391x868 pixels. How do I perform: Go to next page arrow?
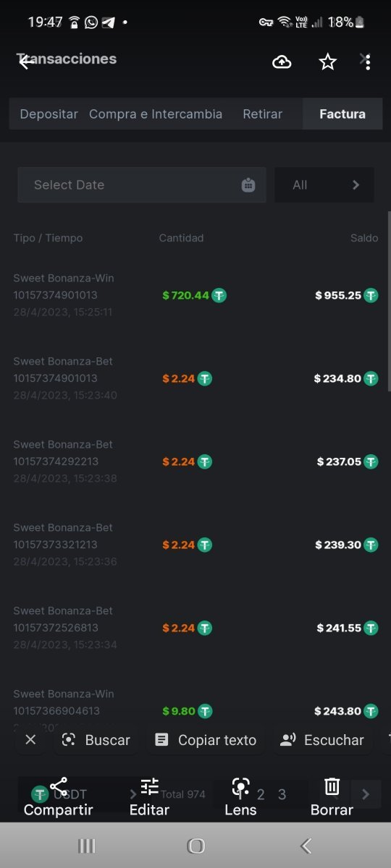366,794
